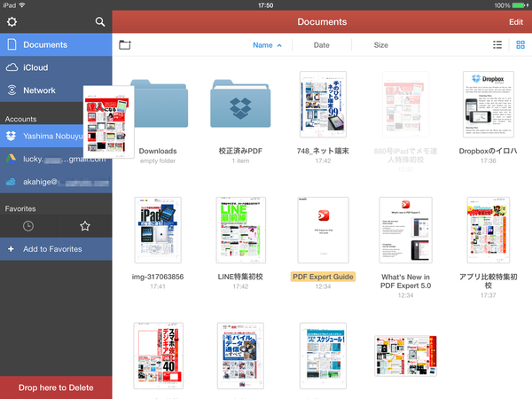532x399 pixels.
Task: Show starred favorites star icon
Action: [85, 226]
